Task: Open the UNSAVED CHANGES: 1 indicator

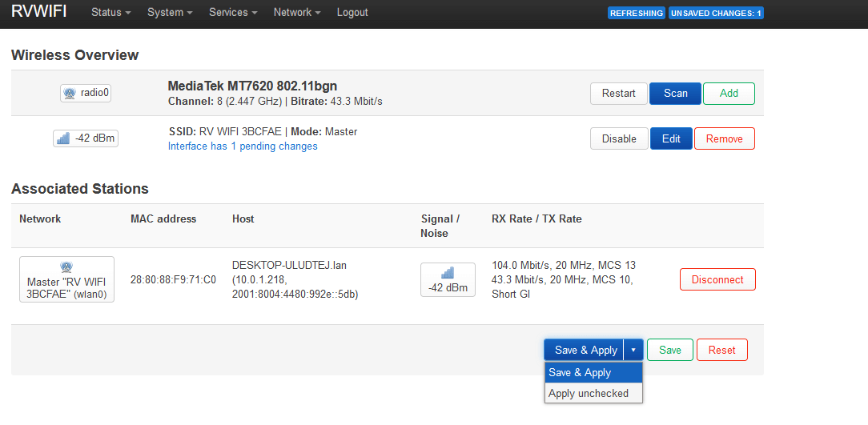Action: pos(716,13)
